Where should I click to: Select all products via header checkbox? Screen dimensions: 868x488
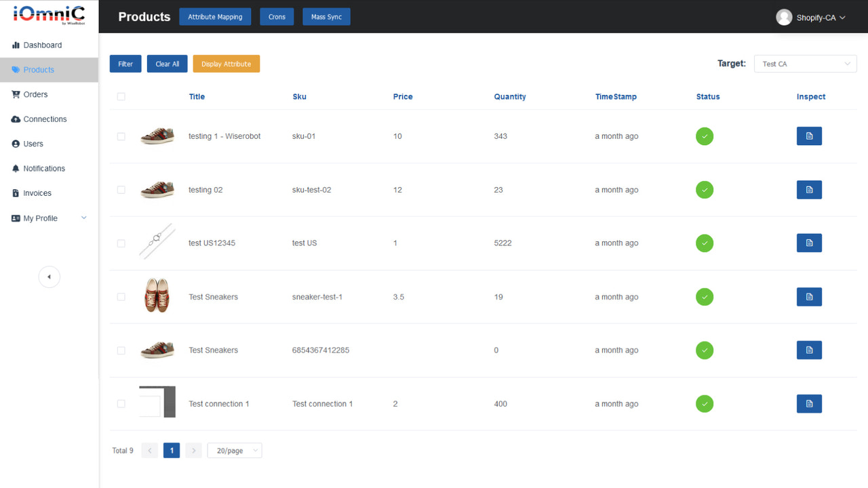pos(121,96)
